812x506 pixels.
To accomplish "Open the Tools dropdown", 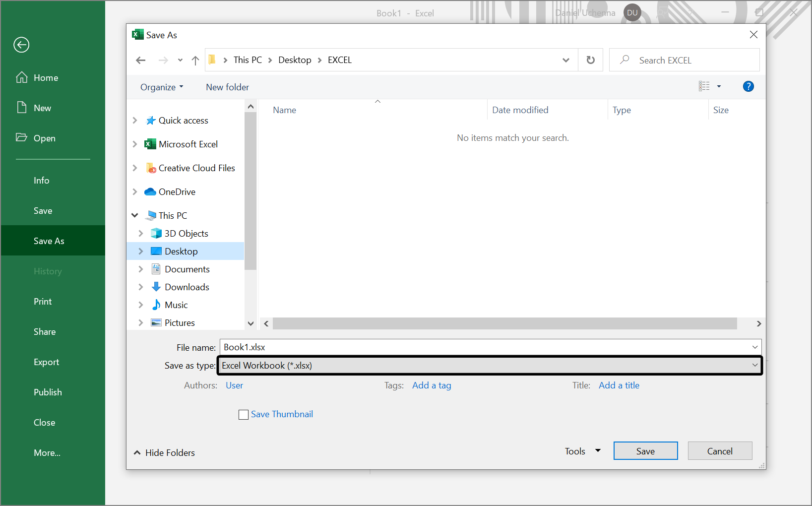I will pyautogui.click(x=582, y=450).
